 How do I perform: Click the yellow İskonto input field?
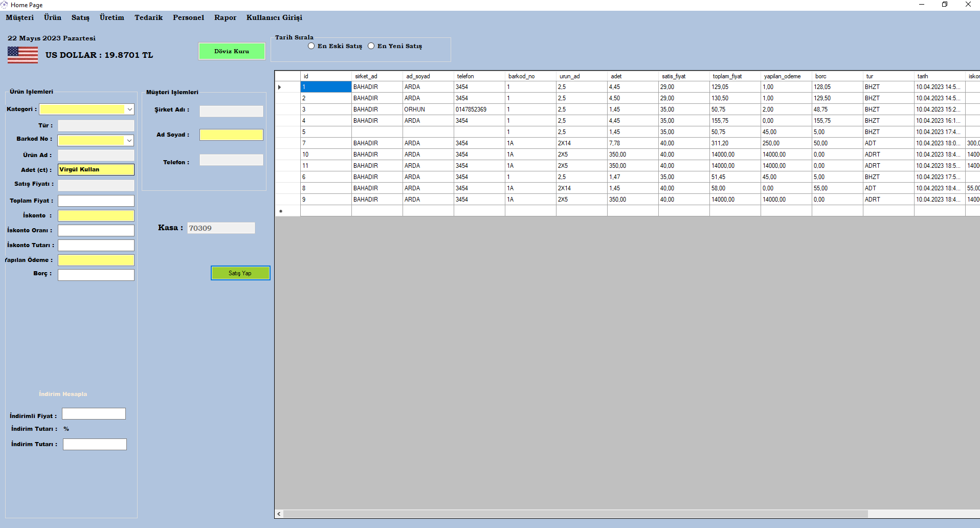(x=96, y=215)
